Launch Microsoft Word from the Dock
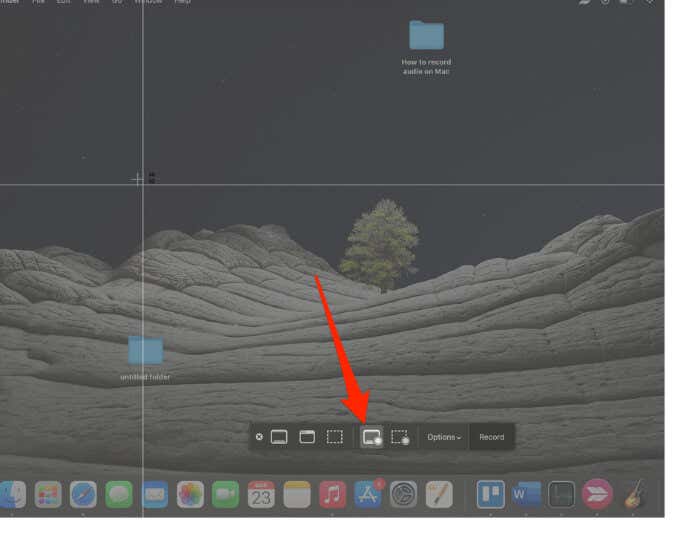 point(526,494)
